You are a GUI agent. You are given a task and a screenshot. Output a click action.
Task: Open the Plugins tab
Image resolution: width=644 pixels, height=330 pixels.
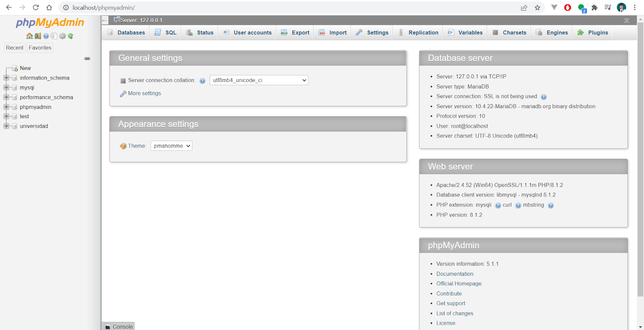[x=592, y=33]
